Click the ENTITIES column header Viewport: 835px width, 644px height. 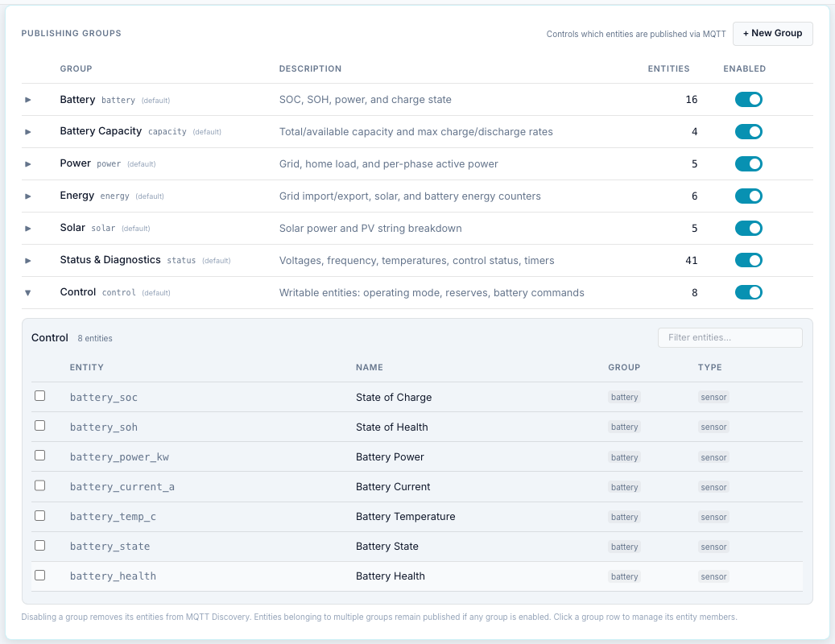click(668, 68)
